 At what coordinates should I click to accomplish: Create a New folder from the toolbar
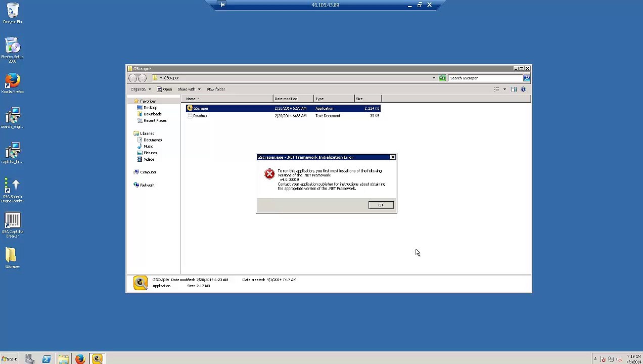216,89
